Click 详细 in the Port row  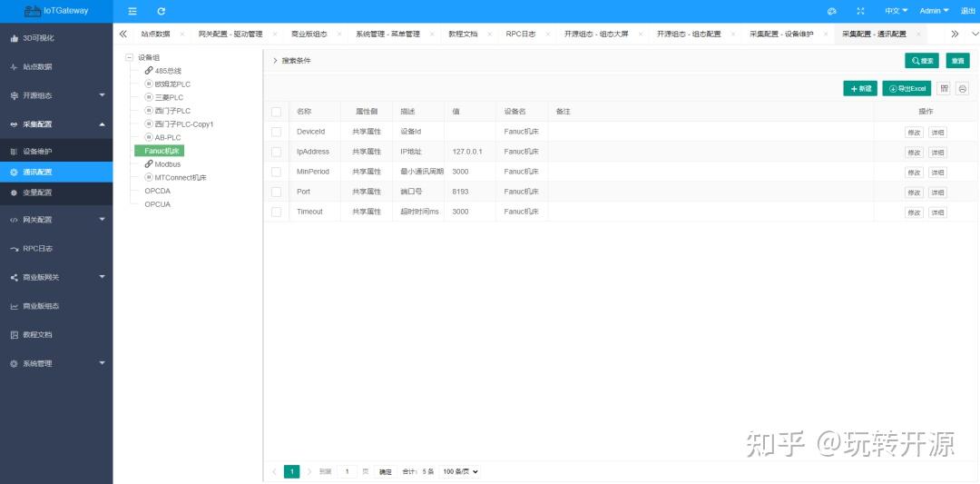click(937, 193)
